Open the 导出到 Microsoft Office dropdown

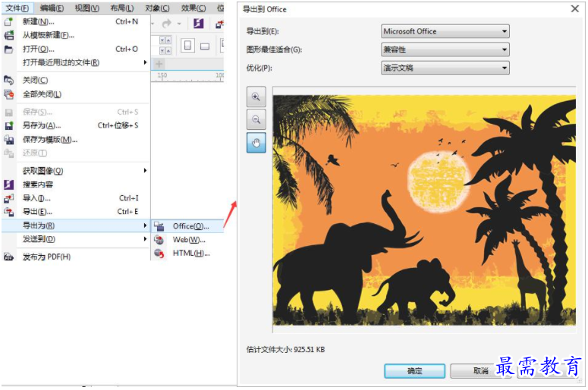(x=445, y=32)
